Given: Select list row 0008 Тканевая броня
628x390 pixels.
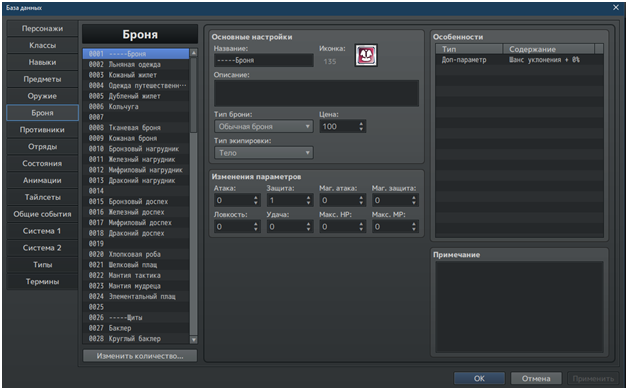Looking at the screenshot, I should coord(136,127).
